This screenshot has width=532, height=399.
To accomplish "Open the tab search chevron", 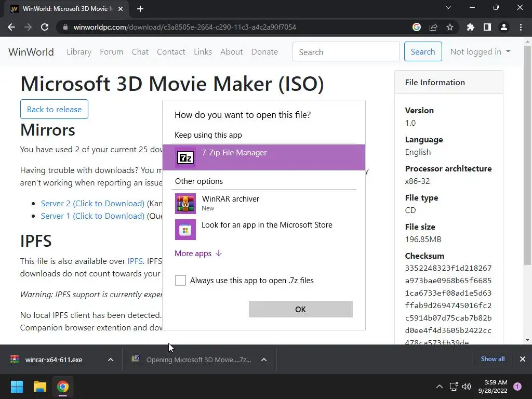I will click(x=448, y=7).
